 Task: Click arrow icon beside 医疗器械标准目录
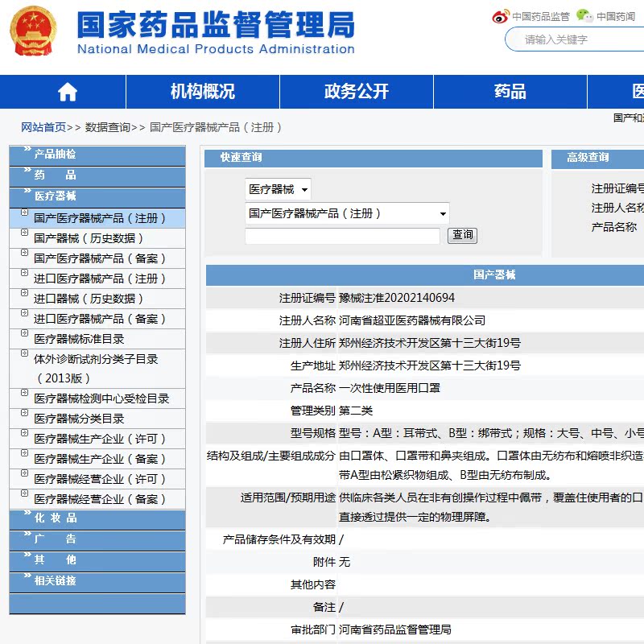(25, 333)
